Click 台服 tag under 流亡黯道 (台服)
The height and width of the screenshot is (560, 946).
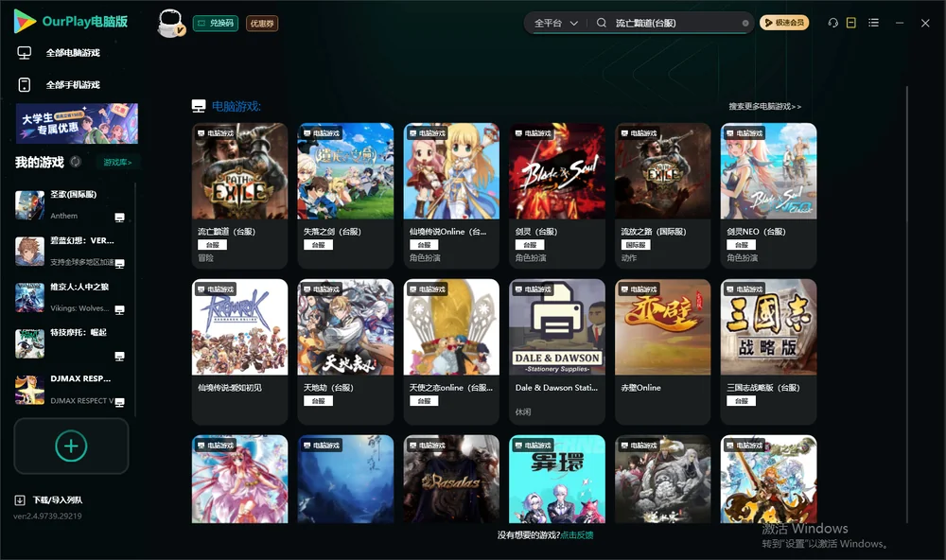coord(212,245)
